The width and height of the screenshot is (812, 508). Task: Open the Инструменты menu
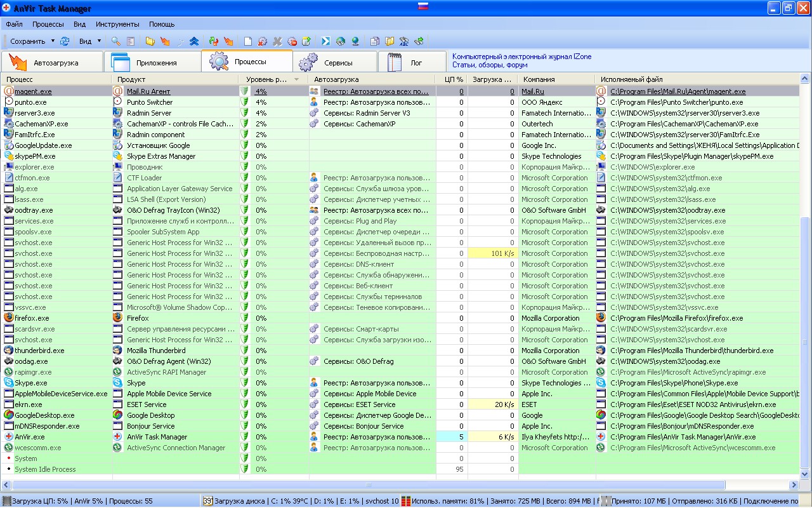(117, 24)
